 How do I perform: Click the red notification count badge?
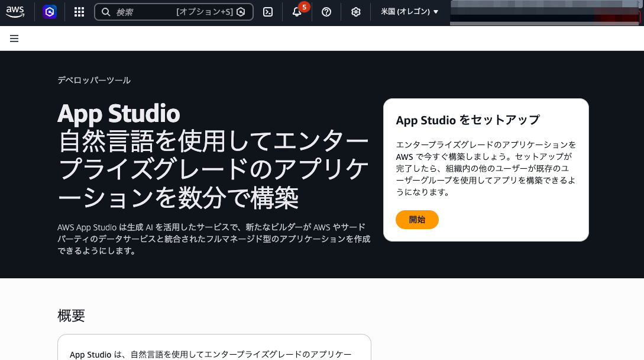[303, 7]
